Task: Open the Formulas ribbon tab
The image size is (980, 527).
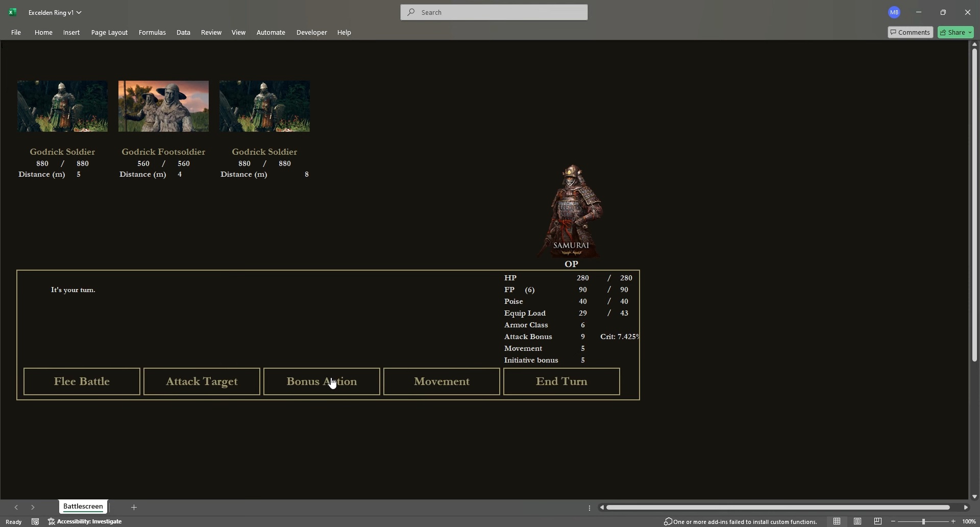Action: pyautogui.click(x=152, y=32)
